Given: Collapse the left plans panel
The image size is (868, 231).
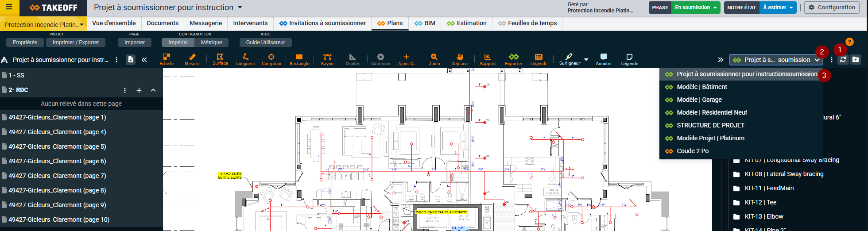Looking at the screenshot, I should point(144,60).
